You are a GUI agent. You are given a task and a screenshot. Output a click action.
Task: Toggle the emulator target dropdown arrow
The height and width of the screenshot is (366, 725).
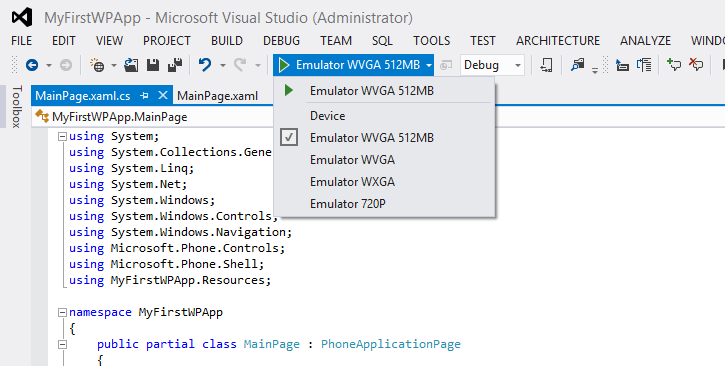coord(429,66)
